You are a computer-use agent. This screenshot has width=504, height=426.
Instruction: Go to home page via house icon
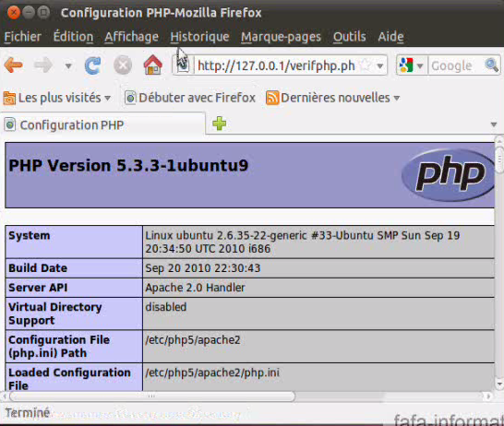pyautogui.click(x=152, y=65)
